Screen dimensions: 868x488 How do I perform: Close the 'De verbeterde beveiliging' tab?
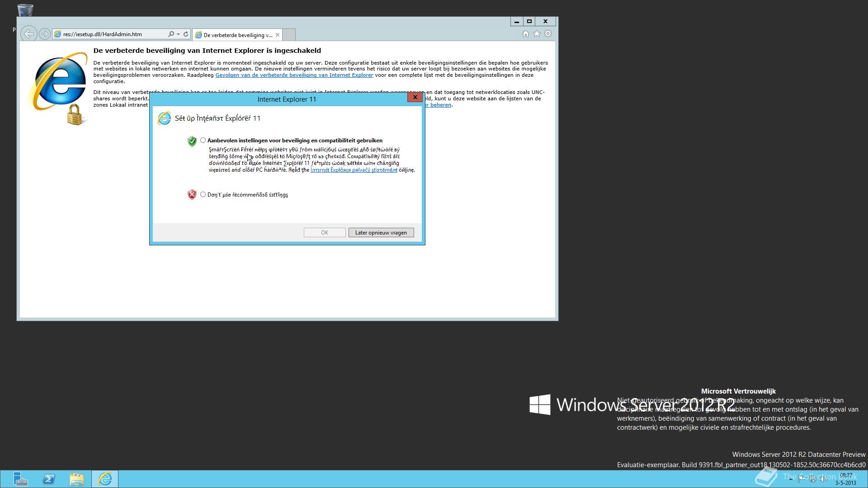pyautogui.click(x=278, y=35)
